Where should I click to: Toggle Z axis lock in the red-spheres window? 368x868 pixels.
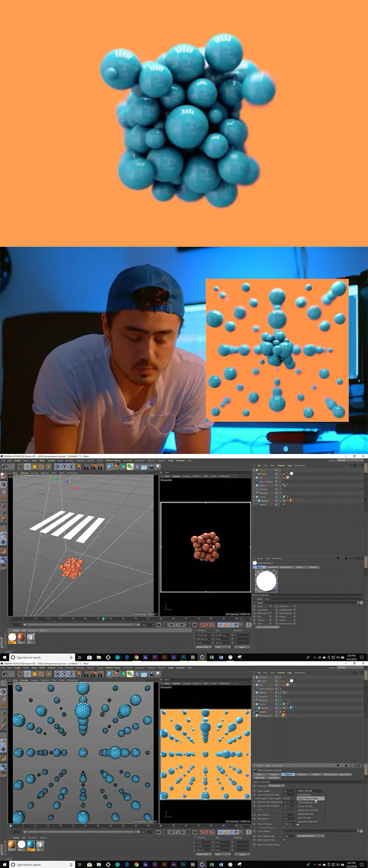71,467
